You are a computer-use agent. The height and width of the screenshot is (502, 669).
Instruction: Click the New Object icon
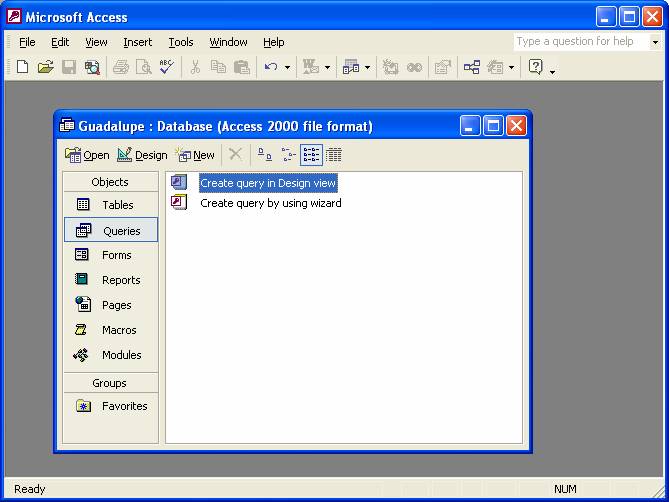pyautogui.click(x=495, y=67)
